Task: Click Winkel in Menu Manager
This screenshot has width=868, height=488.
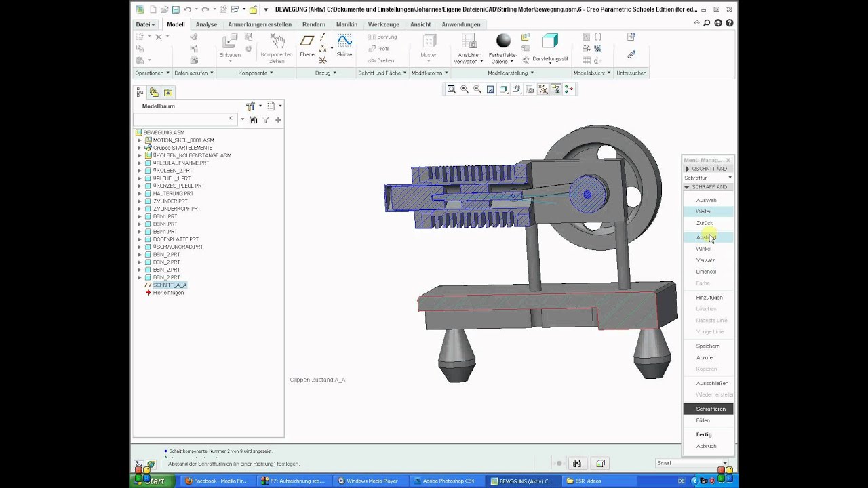Action: pyautogui.click(x=703, y=249)
